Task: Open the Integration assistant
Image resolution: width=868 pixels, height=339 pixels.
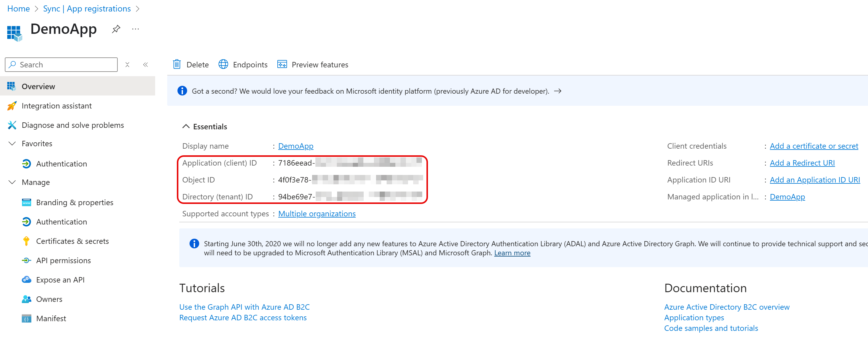Action: click(57, 105)
